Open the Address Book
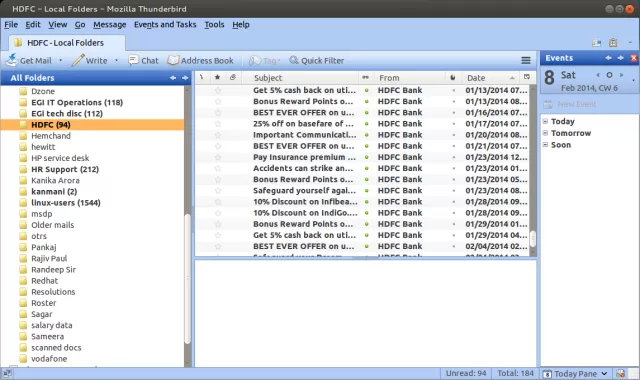Screen dimensions: 640x380 pyautogui.click(x=201, y=60)
